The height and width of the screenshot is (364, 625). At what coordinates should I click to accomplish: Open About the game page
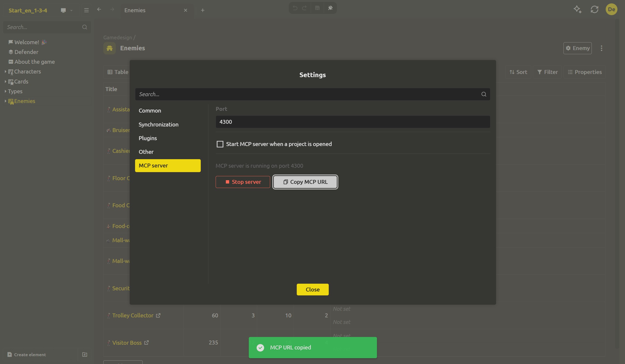point(32,62)
